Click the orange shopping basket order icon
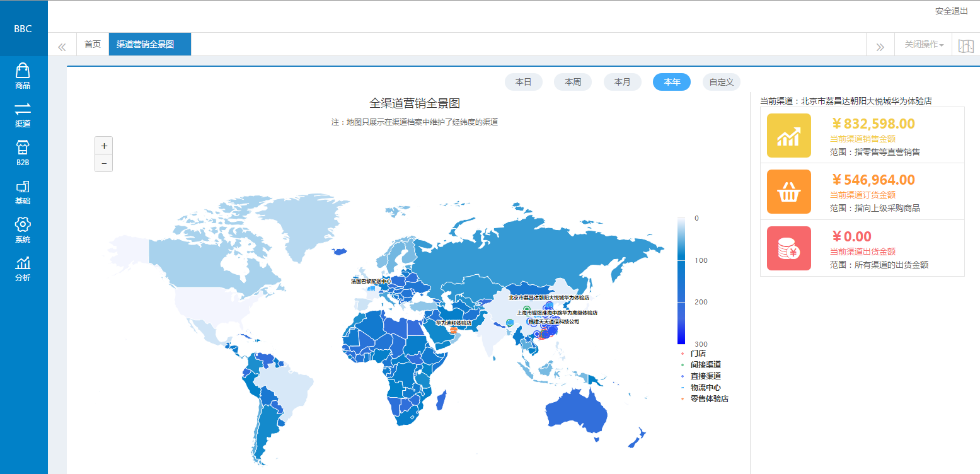980x474 pixels. coord(788,192)
